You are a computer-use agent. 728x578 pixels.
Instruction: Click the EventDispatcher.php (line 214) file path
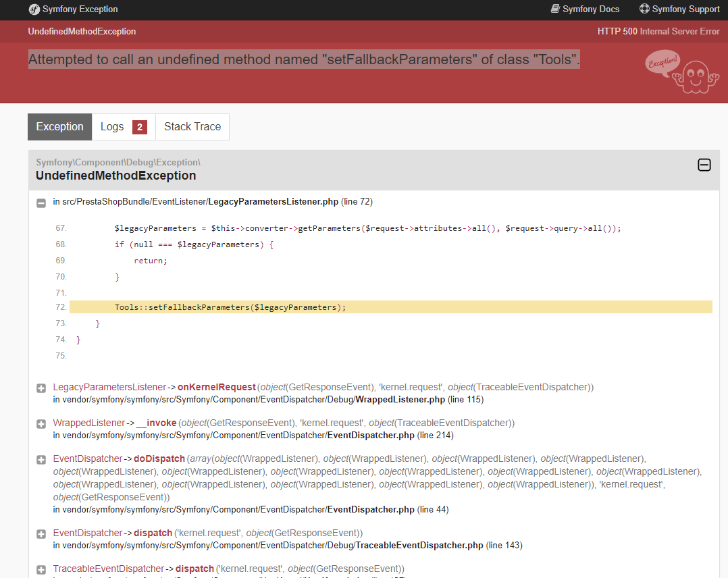coord(253,435)
